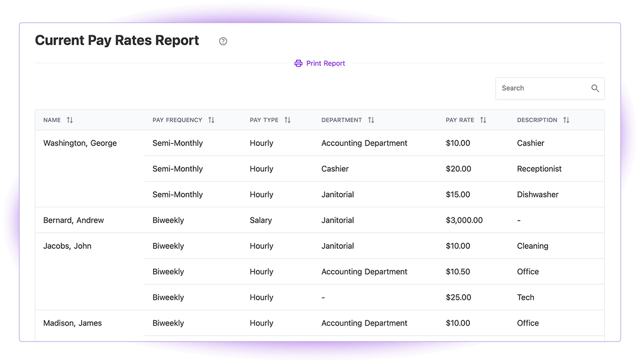Open the help icon beside the report title
The height and width of the screenshot is (364, 640).
click(x=223, y=41)
